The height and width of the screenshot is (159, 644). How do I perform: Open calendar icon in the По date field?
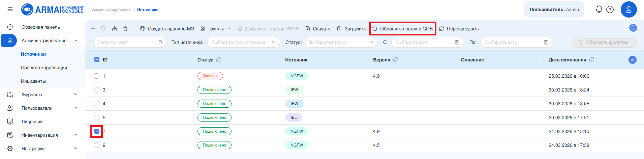(546, 42)
